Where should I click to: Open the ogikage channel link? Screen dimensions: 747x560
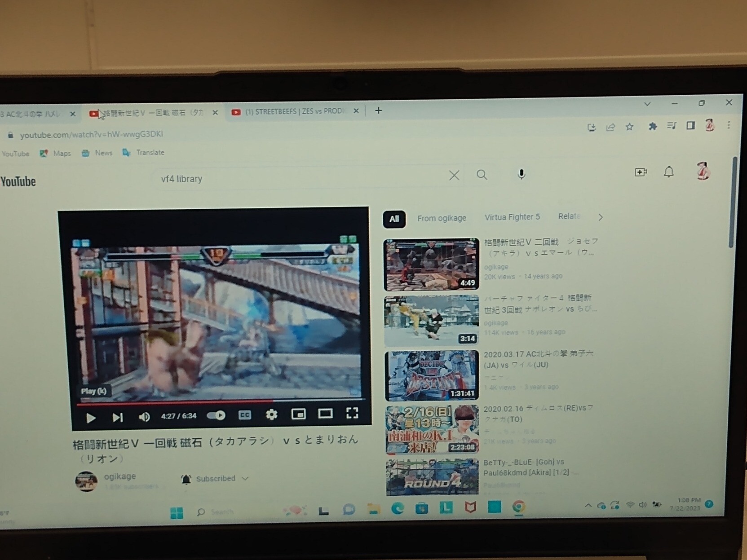coord(119,476)
